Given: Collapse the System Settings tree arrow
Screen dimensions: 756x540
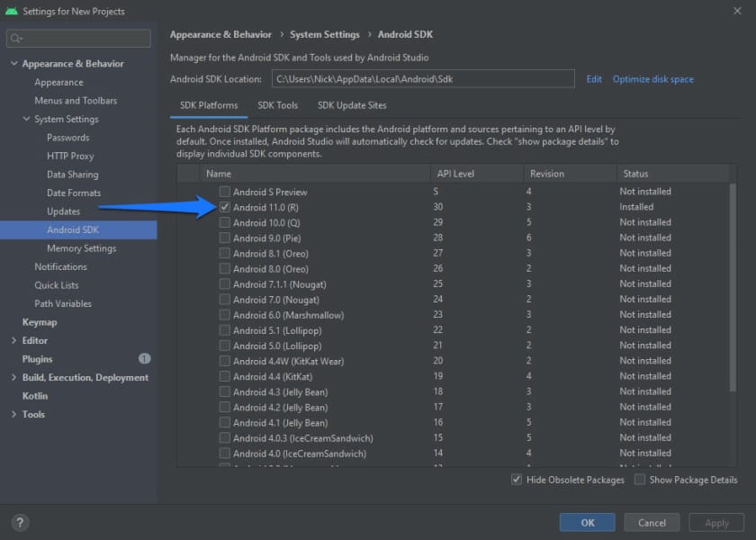Looking at the screenshot, I should tap(26, 119).
